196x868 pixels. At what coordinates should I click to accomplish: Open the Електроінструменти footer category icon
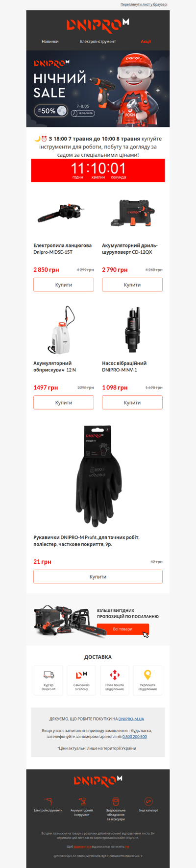coord(48,801)
